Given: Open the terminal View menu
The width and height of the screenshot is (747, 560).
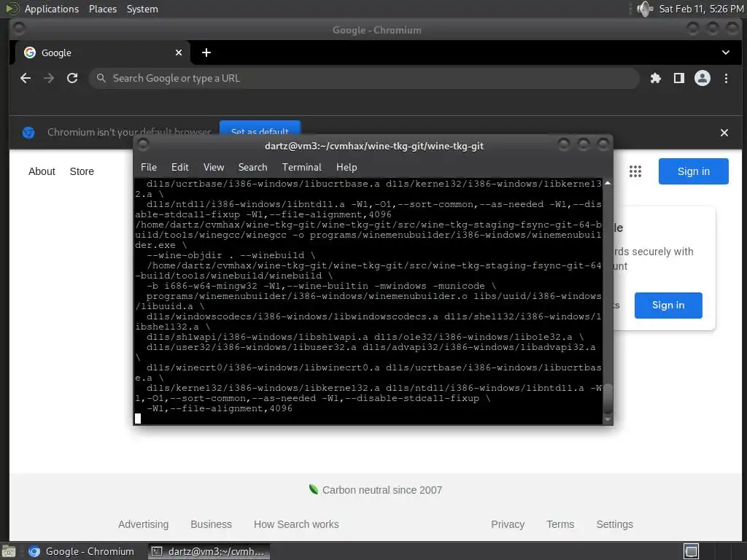Looking at the screenshot, I should click(x=214, y=167).
